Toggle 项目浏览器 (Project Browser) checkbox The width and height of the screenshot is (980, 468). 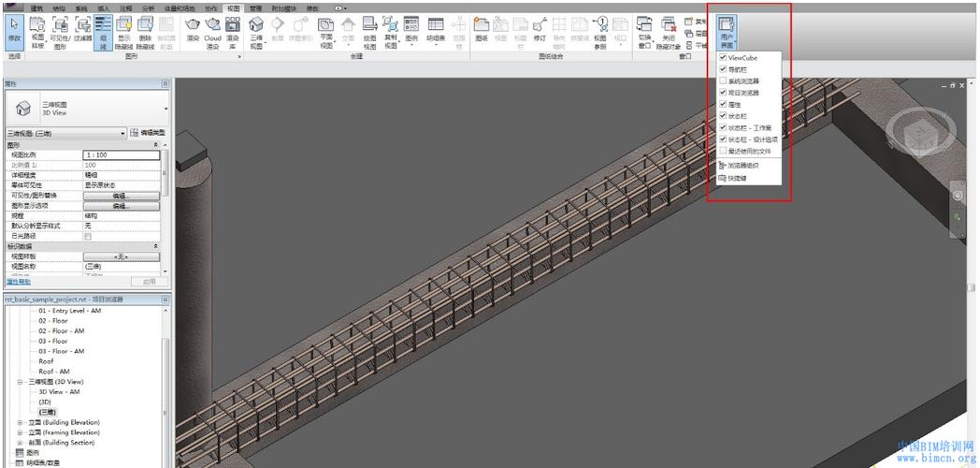click(x=723, y=93)
